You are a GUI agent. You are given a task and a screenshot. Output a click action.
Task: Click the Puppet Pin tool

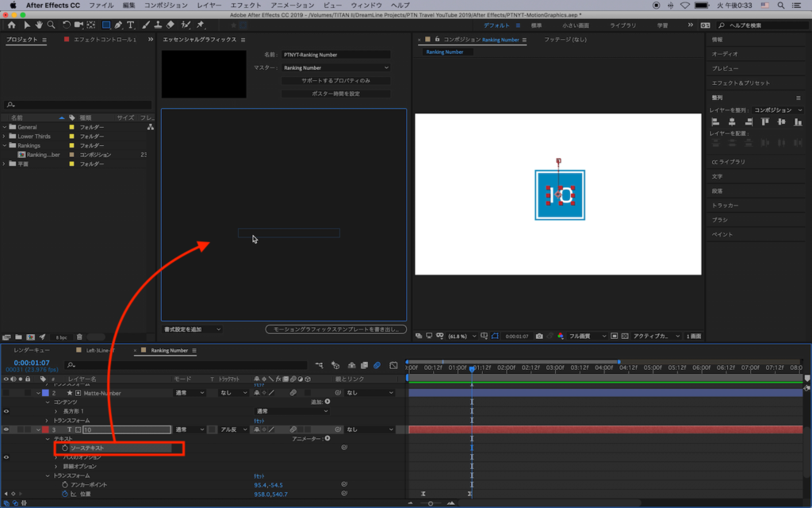click(x=200, y=25)
